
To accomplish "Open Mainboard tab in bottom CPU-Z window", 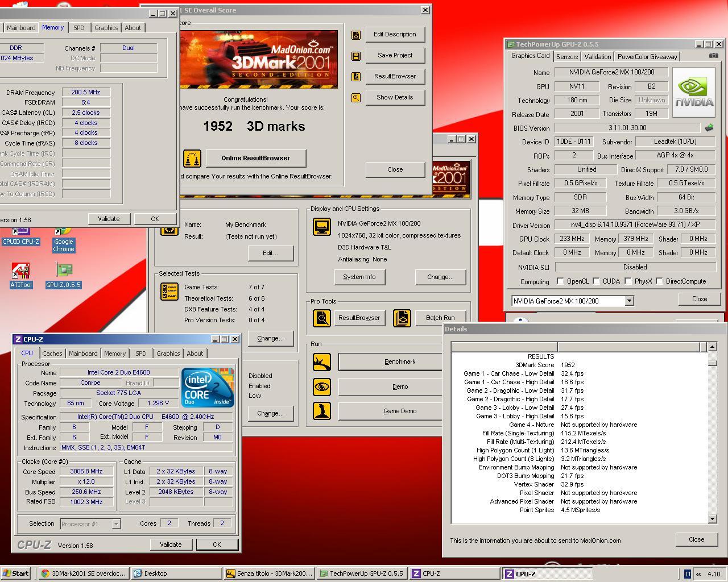I will [x=83, y=354].
